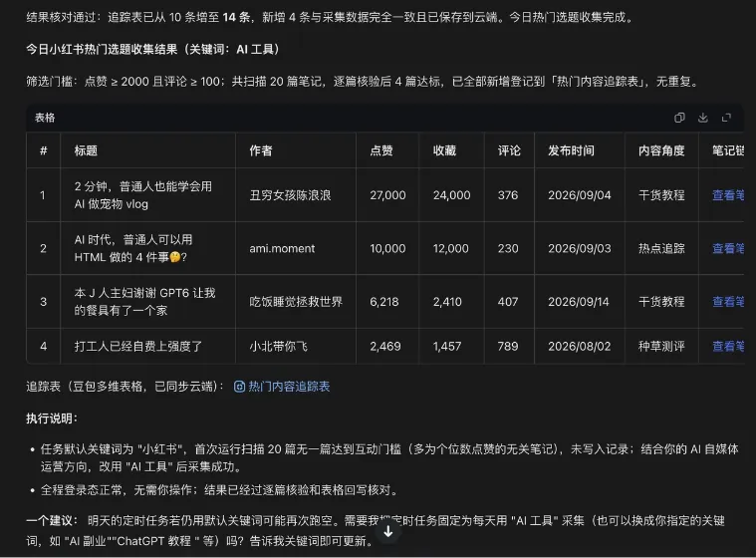Click the title 打工人已经自费上强度了
This screenshot has width=756, height=558.
pyautogui.click(x=138, y=347)
